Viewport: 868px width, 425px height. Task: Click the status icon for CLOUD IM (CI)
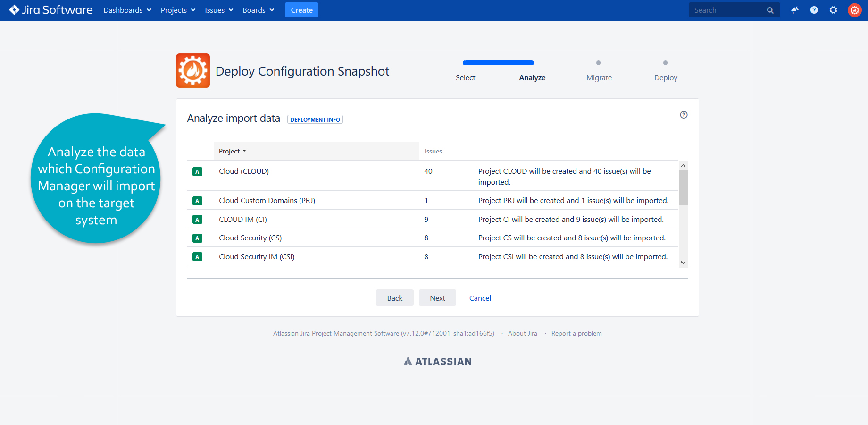click(198, 220)
